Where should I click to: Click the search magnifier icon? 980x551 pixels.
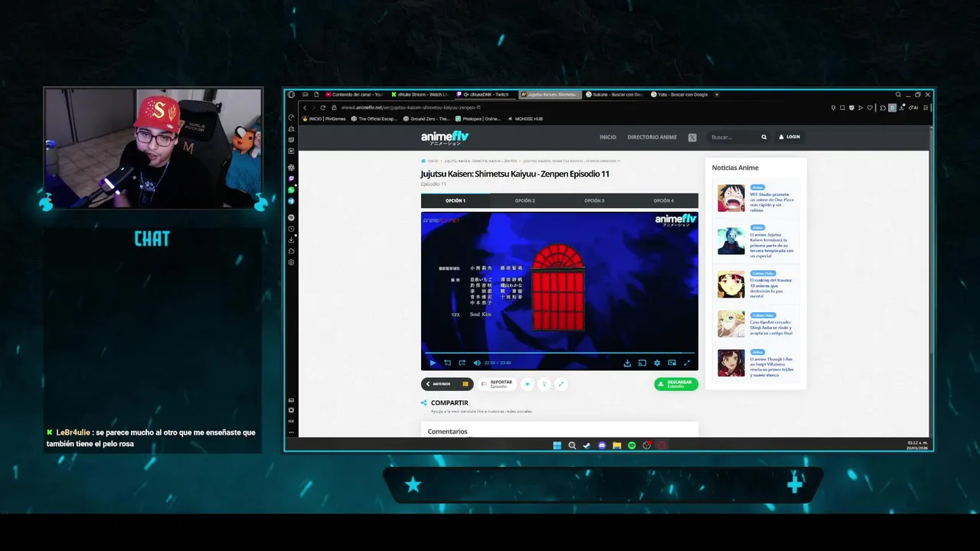tap(764, 137)
